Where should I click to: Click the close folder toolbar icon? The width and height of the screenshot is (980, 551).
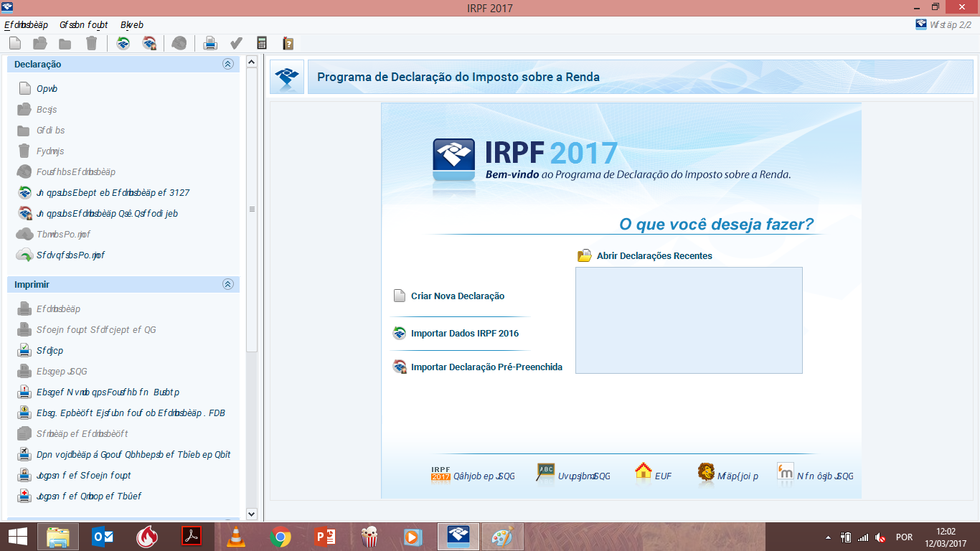tap(65, 44)
